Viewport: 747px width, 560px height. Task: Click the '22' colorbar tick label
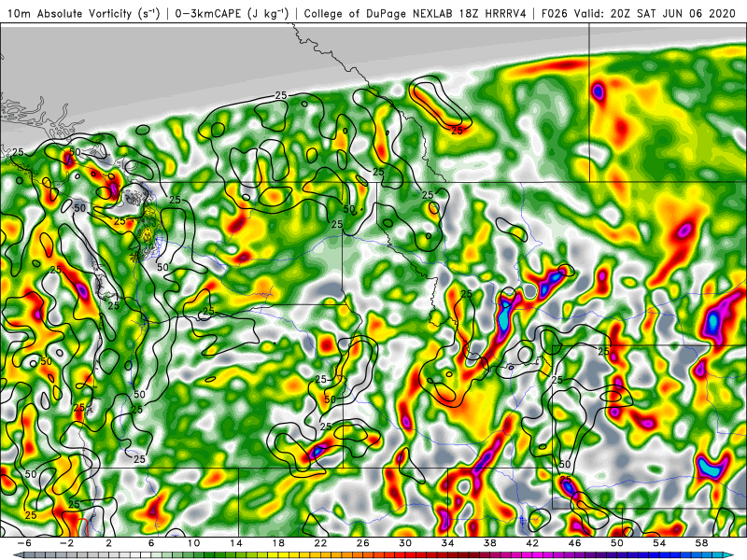(x=320, y=543)
